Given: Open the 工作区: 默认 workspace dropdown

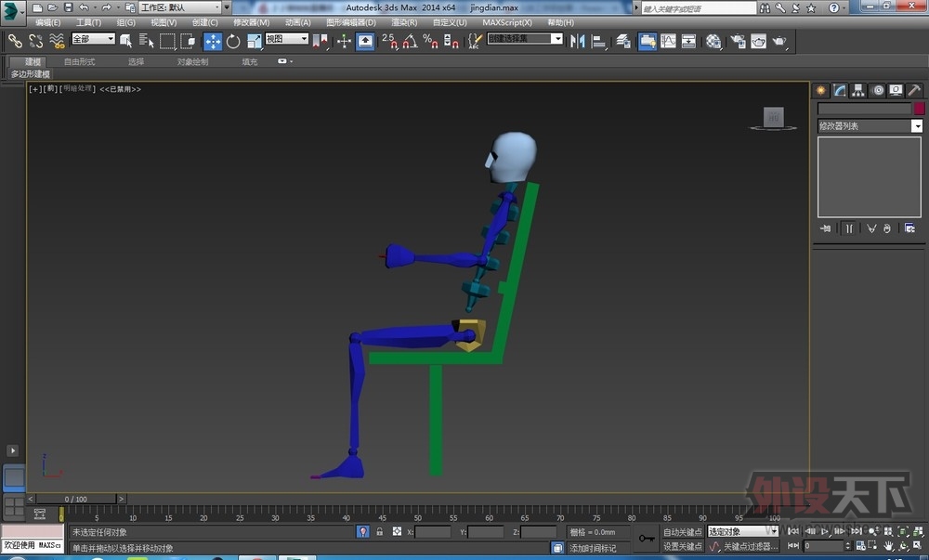Looking at the screenshot, I should click(x=181, y=7).
